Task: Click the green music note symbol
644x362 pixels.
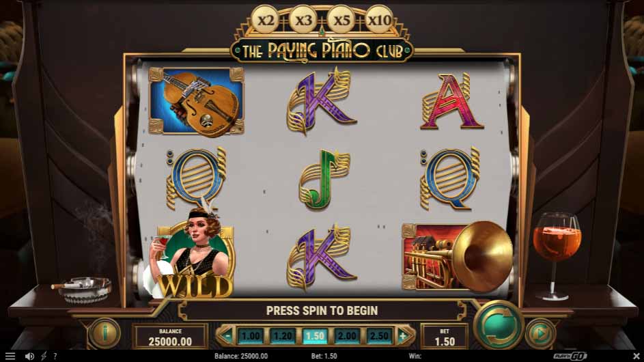Action: [324, 180]
